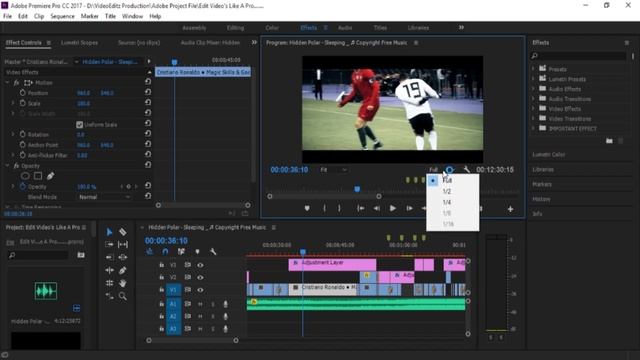Open the Marker menu
Image resolution: width=640 pixels, height=360 pixels.
(89, 16)
